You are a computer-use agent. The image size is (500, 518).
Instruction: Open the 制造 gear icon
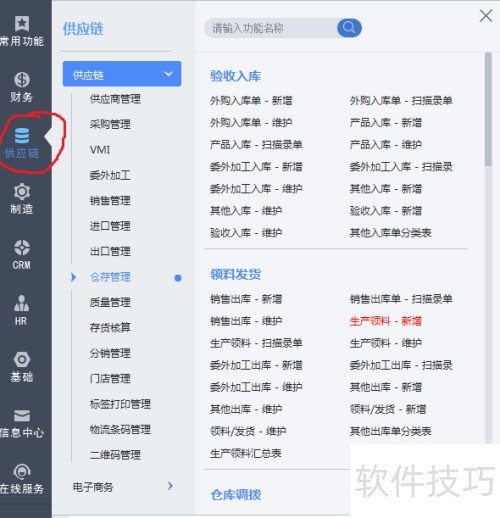point(22,191)
